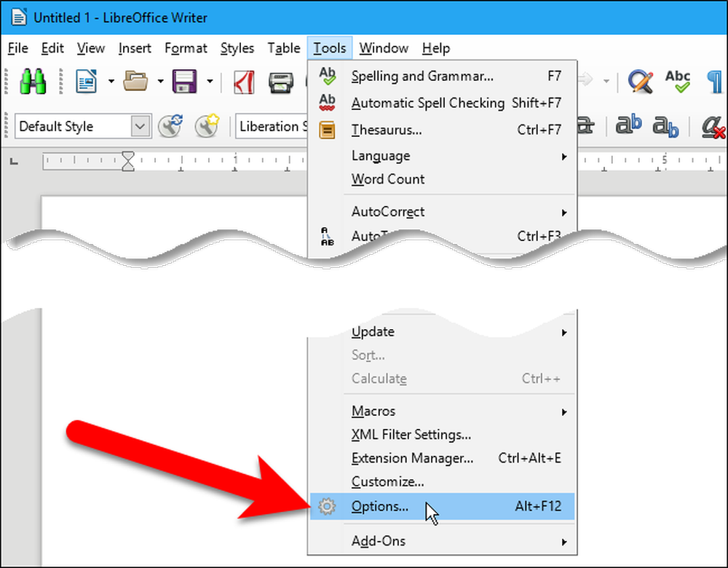Open the File menu
Viewport: 728px width, 568px height.
click(x=17, y=48)
